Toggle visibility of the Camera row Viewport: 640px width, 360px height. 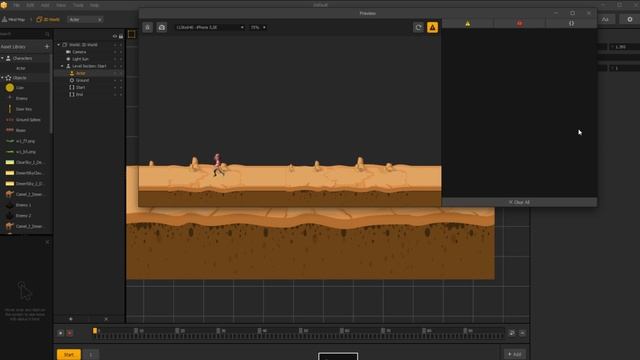click(x=115, y=52)
